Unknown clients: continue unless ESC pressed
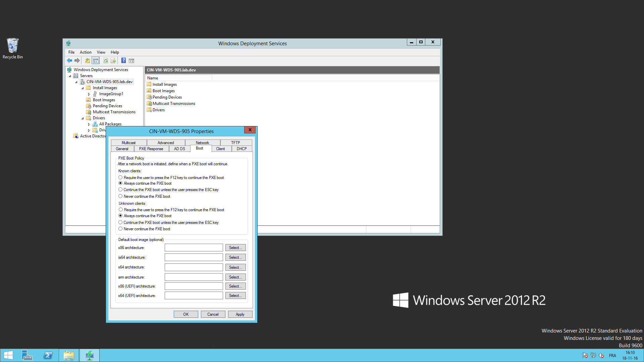Screen dimensions: 644x362 [120, 223]
